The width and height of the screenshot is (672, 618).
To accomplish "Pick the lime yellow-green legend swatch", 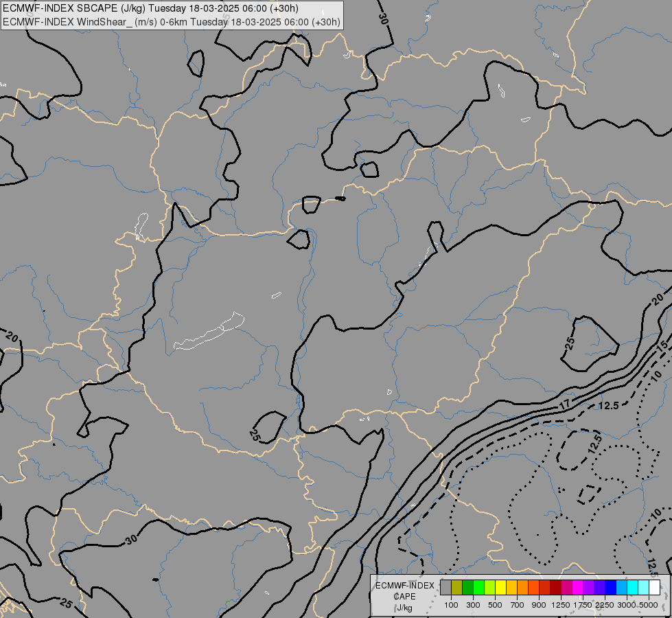I will (489, 587).
